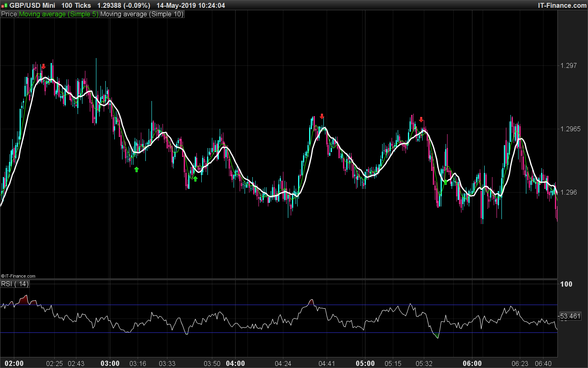Click the 02:25 time axis label

pyautogui.click(x=55, y=364)
